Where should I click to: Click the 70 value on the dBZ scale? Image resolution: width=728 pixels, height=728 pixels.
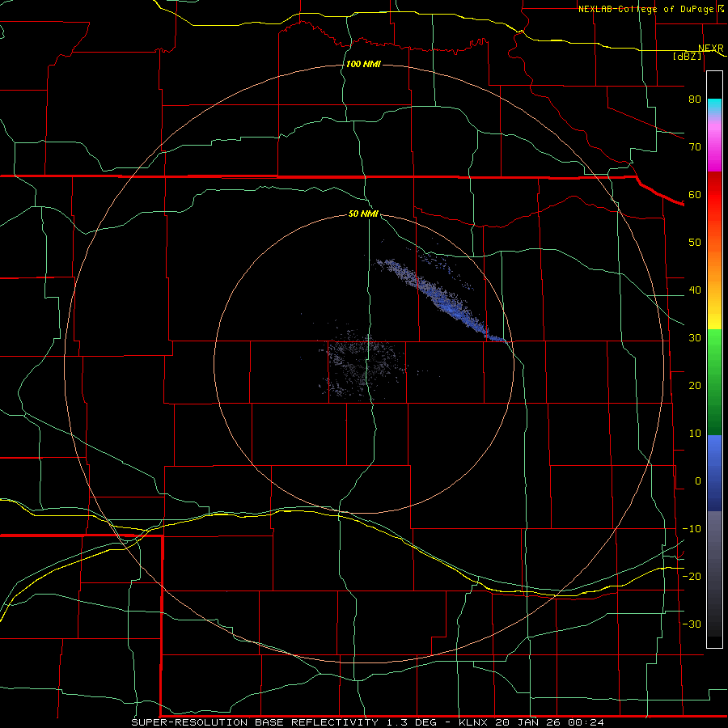(x=695, y=147)
